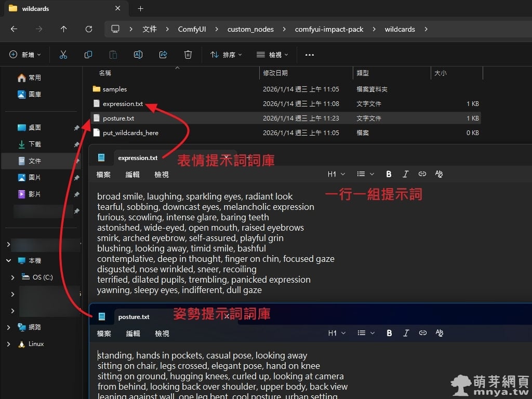Screen dimensions: 532x399
Task: Click the Cut scissors icon in toolbar
Action: pos(63,55)
